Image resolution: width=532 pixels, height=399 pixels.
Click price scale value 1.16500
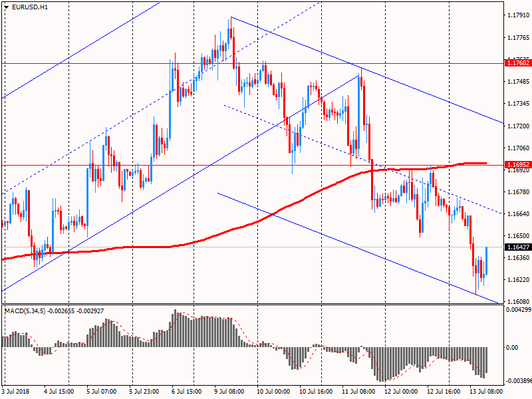click(519, 235)
